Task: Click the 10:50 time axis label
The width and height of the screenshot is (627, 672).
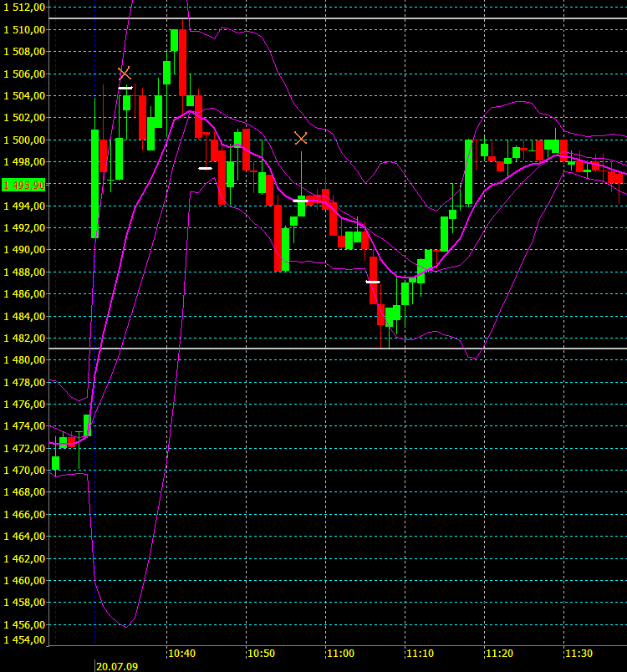Action: tap(262, 654)
